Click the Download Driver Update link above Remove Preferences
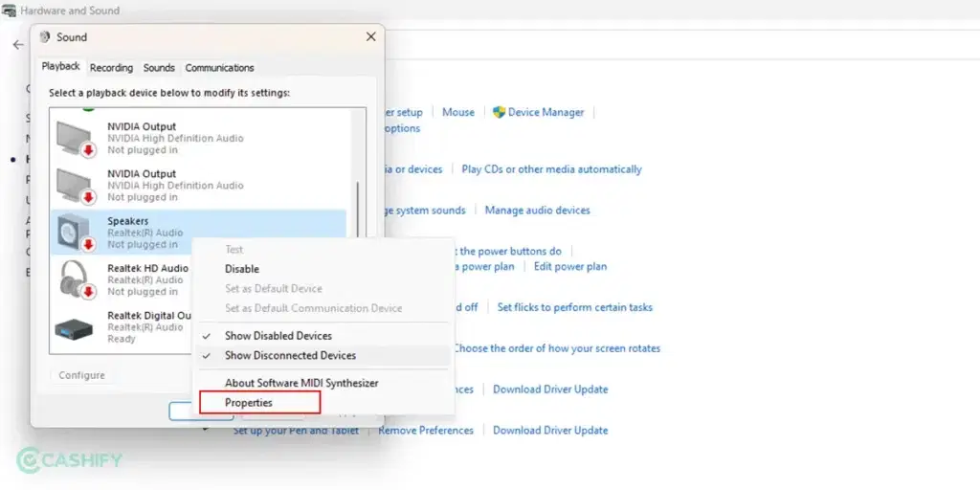The image size is (980, 490). [550, 390]
